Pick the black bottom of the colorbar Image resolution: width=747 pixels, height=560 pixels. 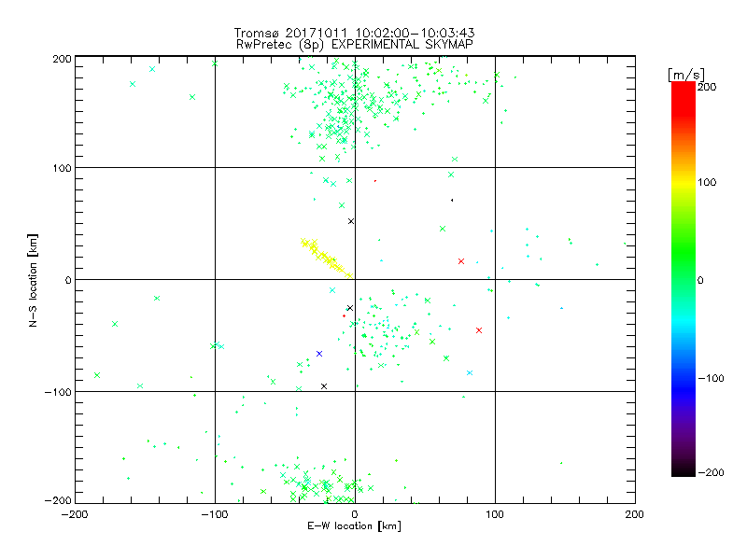[x=684, y=469]
